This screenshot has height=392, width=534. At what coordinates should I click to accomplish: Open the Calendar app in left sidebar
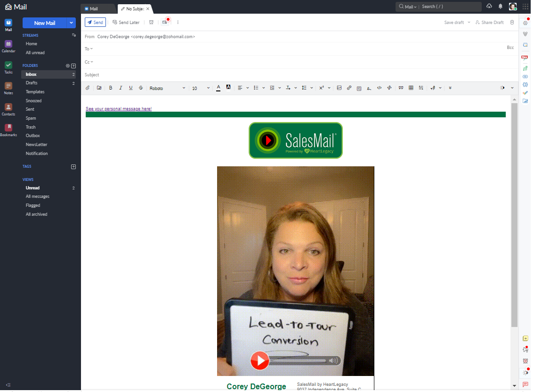point(8,46)
